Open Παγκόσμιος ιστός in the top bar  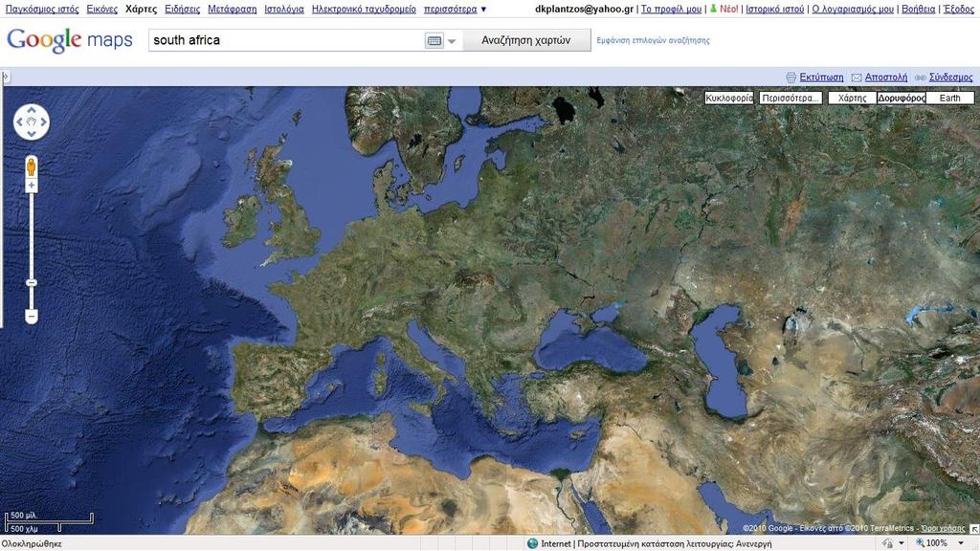[x=42, y=10]
